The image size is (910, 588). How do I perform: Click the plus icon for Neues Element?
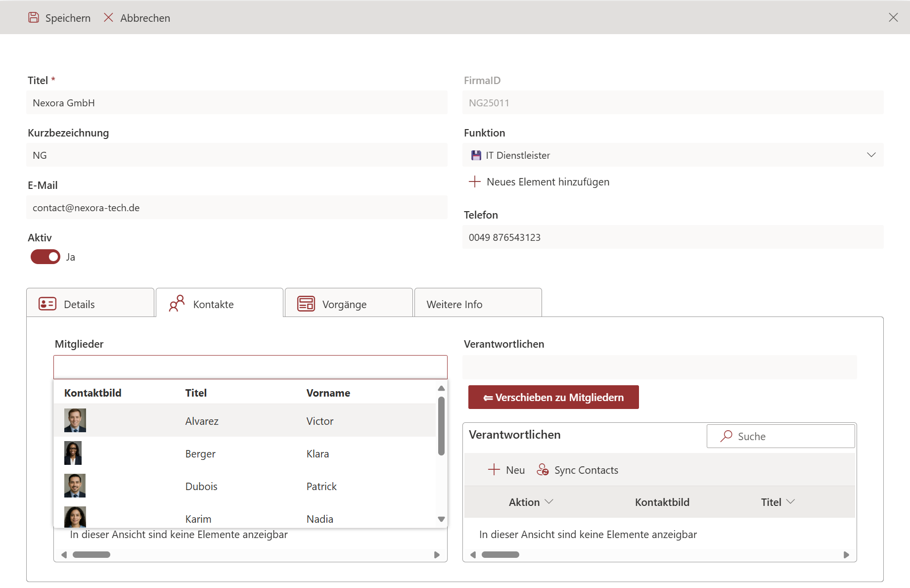pyautogui.click(x=474, y=182)
